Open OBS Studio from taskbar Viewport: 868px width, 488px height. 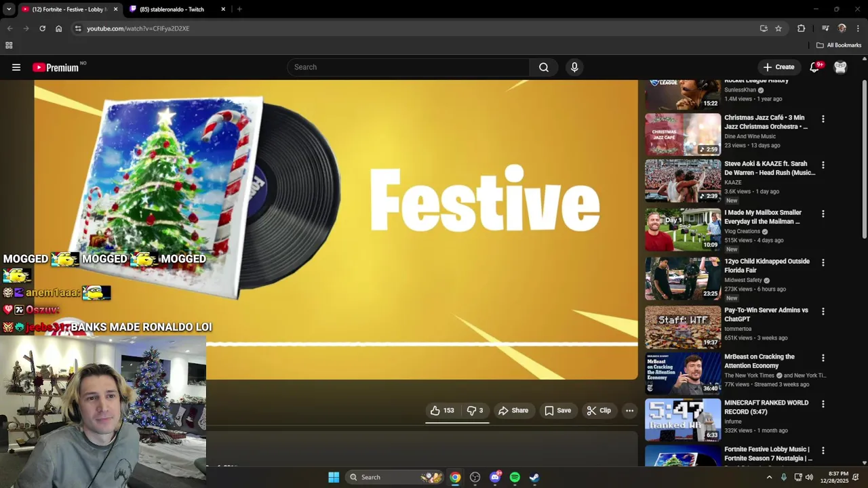click(475, 477)
